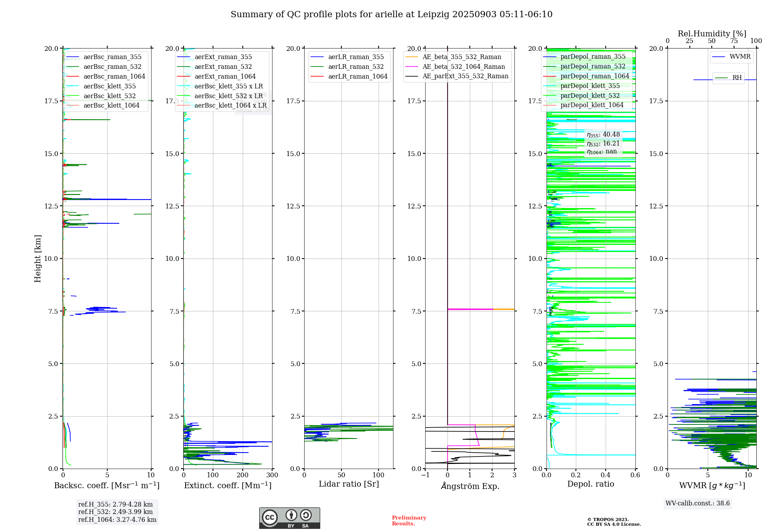Select the WVMR legend entry
783x532 pixels.
tap(740, 57)
